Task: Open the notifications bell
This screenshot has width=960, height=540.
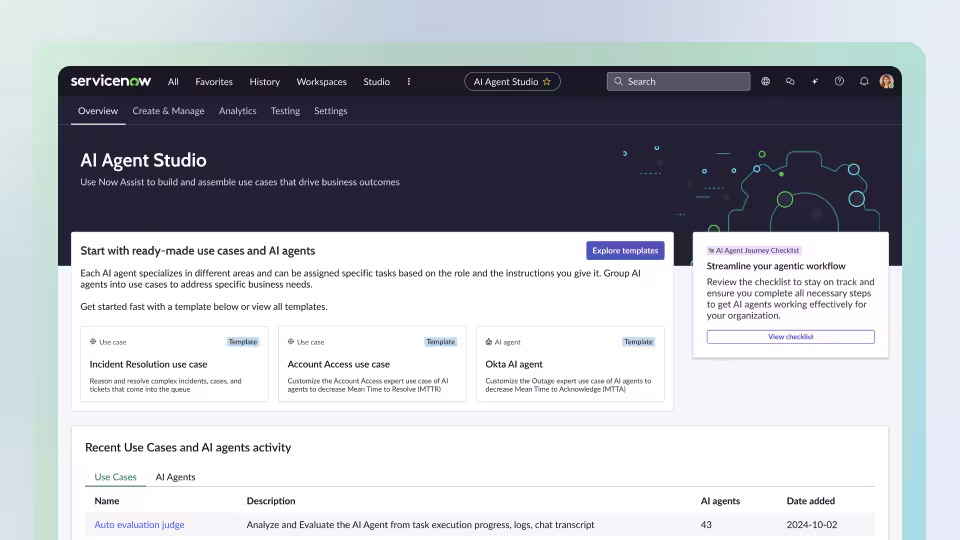Action: point(864,82)
